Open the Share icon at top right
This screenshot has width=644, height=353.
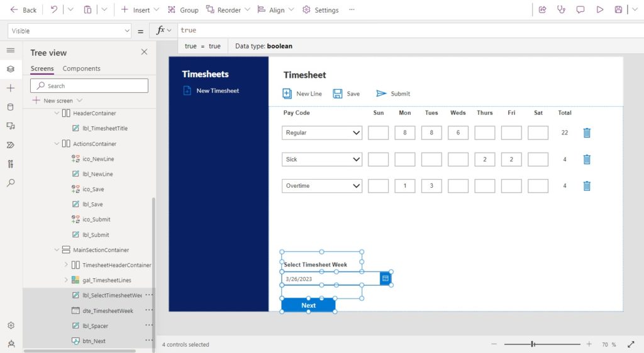(x=542, y=9)
